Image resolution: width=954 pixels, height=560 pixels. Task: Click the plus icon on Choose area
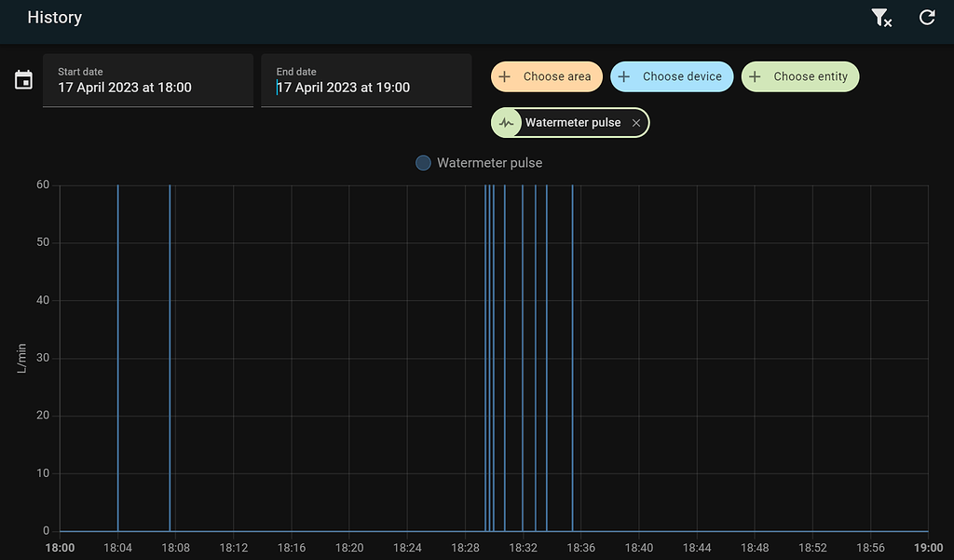tap(504, 76)
